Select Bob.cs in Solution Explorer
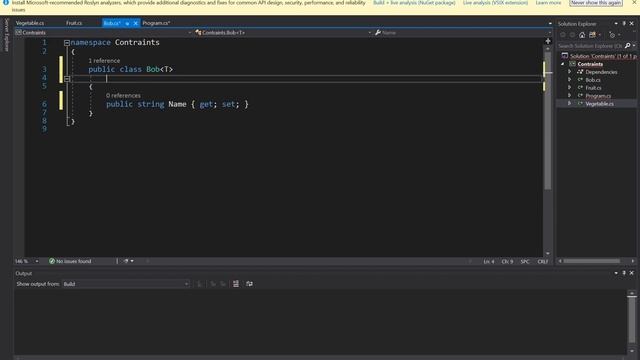640x360 pixels. tap(593, 80)
